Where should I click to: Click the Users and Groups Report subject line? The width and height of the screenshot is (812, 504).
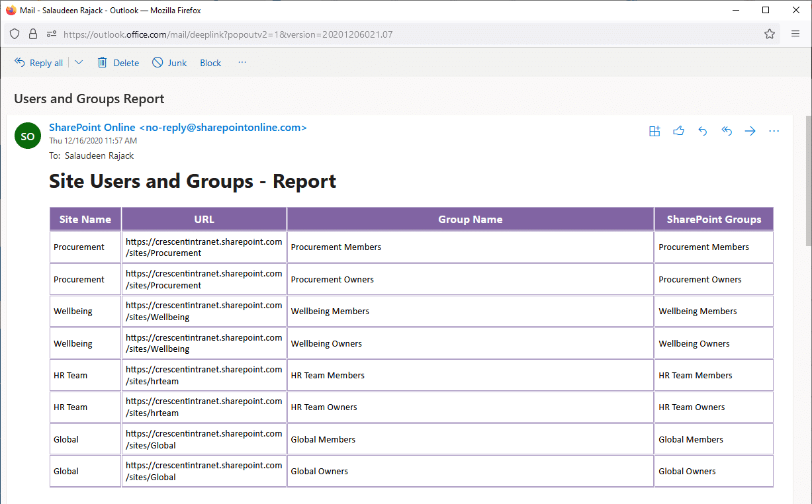click(89, 99)
